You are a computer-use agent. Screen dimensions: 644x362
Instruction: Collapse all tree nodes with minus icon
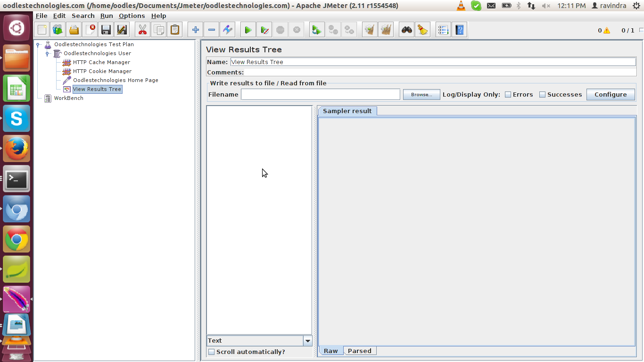tap(212, 30)
